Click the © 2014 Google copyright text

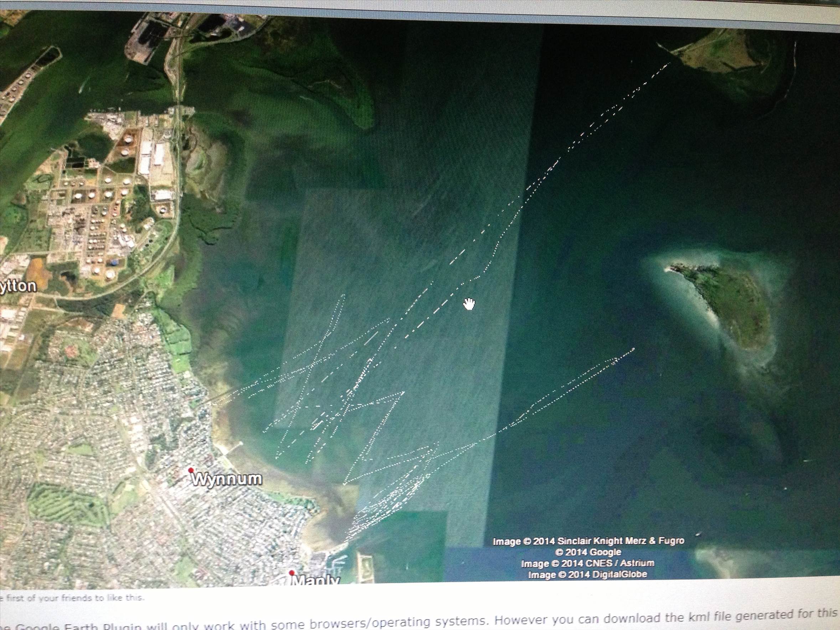pos(588,552)
